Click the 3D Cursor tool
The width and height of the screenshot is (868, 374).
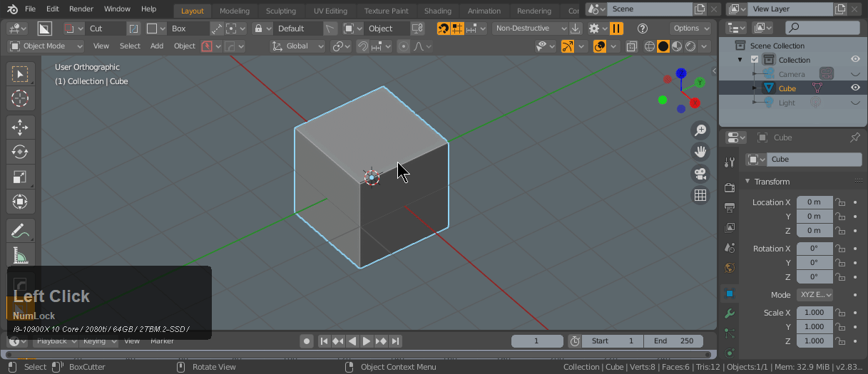click(x=20, y=98)
